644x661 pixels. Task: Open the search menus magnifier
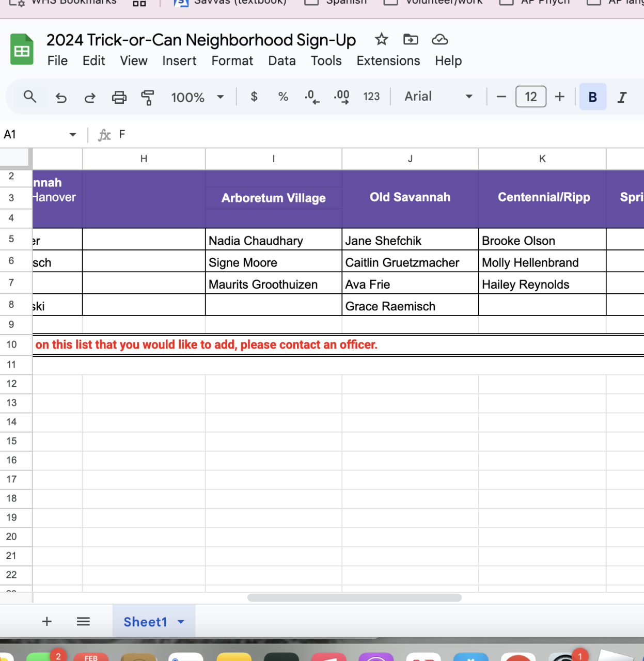click(30, 97)
